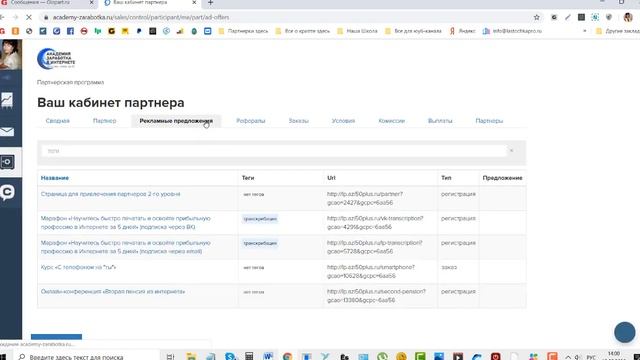Image resolution: width=640 pixels, height=360 pixels.
Task: Show hidden system tray icons
Action: pyautogui.click(x=568, y=357)
